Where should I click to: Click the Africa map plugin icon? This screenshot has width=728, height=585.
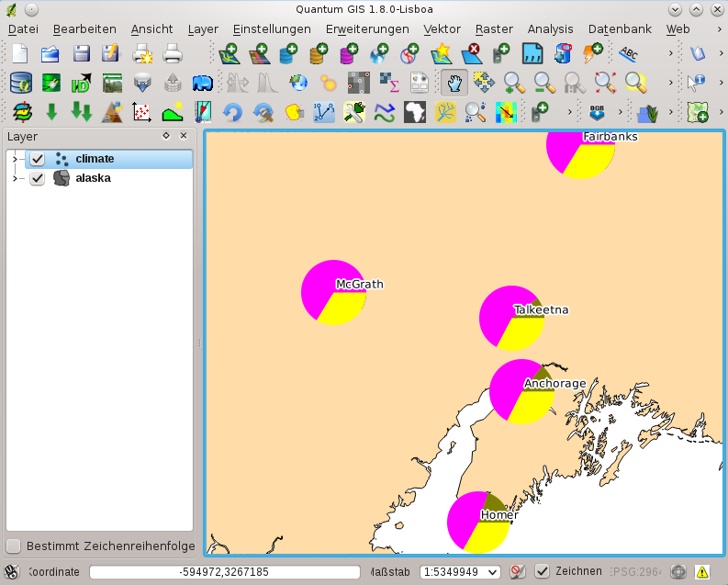(415, 112)
